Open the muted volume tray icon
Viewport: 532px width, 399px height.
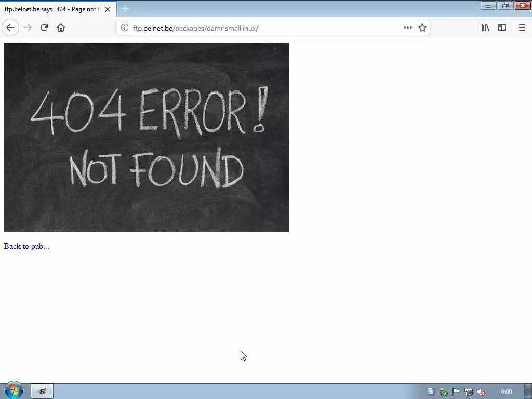[x=481, y=392]
